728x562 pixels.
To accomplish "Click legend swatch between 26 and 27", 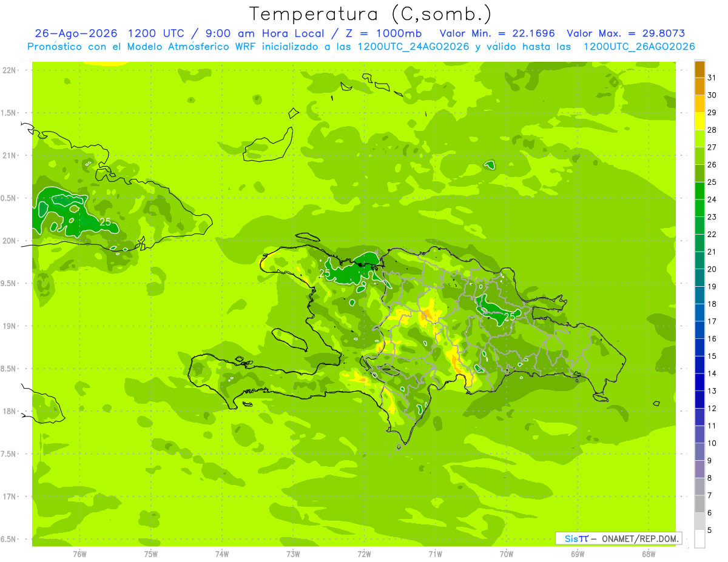I will pos(699,156).
